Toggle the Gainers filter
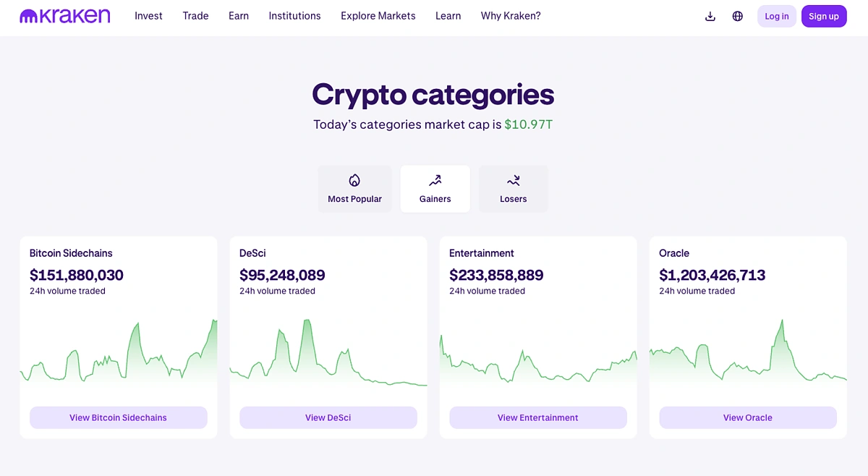 click(435, 189)
